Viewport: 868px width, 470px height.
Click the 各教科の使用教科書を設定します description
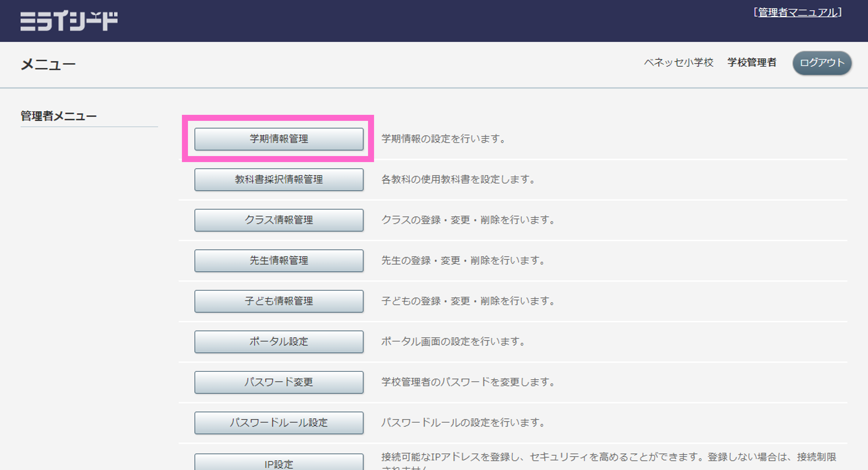coord(458,180)
